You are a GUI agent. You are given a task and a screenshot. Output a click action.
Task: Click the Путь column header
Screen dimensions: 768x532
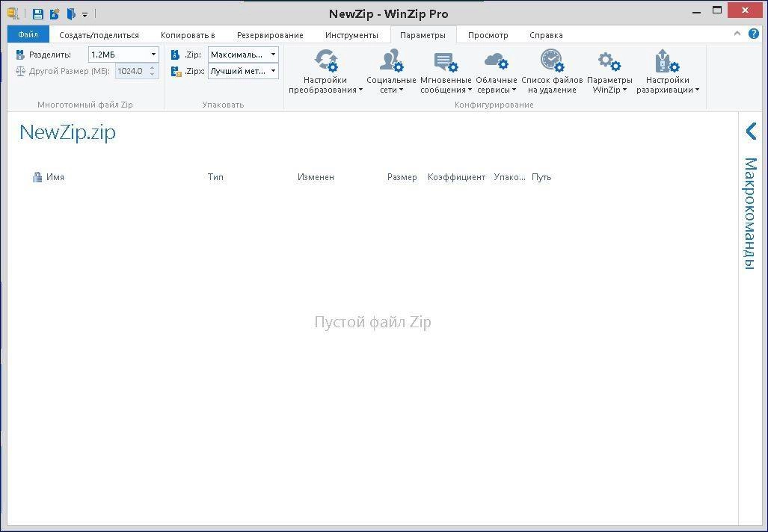pyautogui.click(x=541, y=177)
